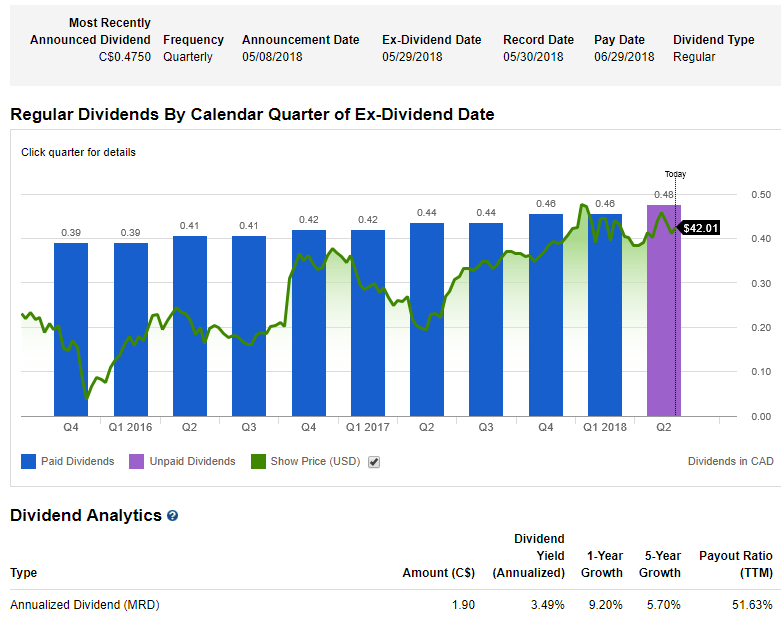Image resolution: width=781 pixels, height=620 pixels.
Task: Click the 5-Year Growth column header
Action: [x=660, y=564]
